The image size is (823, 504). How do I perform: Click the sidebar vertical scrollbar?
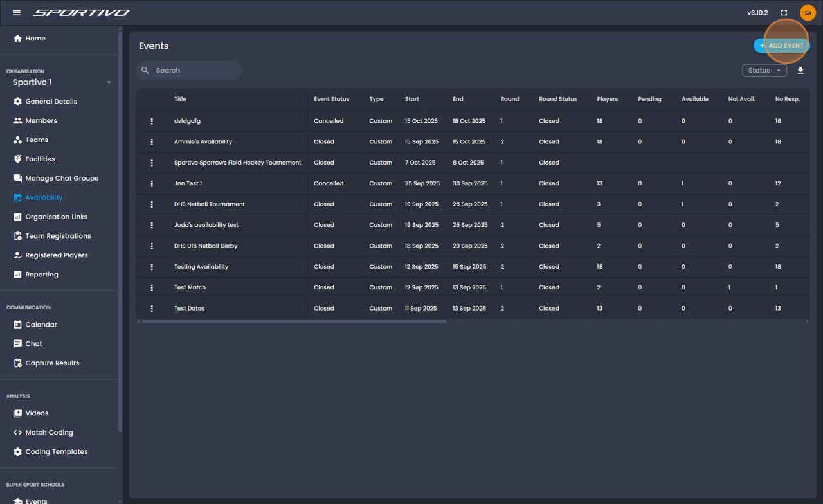(120, 231)
